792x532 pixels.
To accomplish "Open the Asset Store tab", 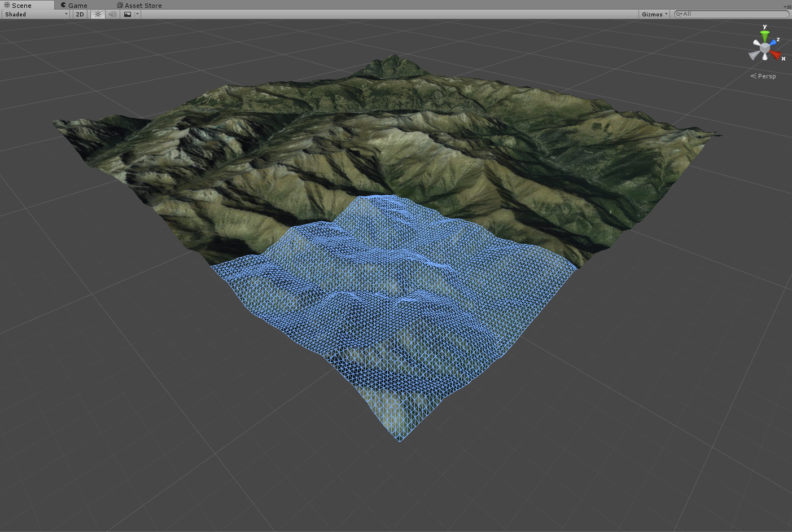I will click(x=139, y=5).
